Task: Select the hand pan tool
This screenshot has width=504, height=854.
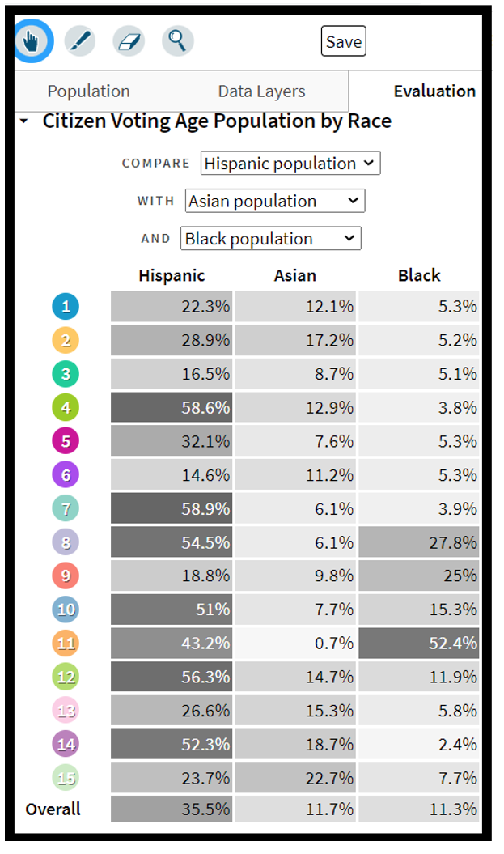Action: click(32, 40)
